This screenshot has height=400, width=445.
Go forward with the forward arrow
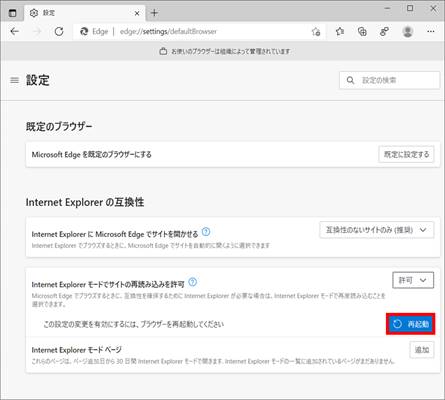click(x=37, y=31)
